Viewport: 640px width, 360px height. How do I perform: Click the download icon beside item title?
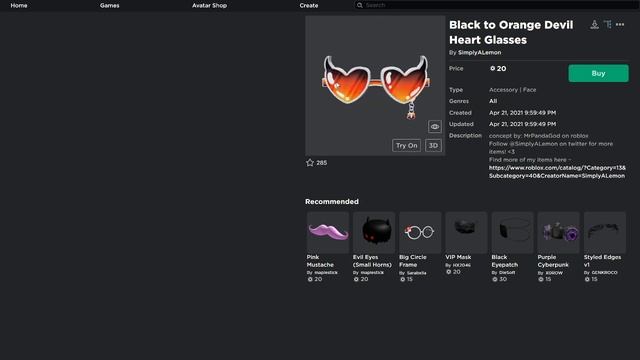594,24
